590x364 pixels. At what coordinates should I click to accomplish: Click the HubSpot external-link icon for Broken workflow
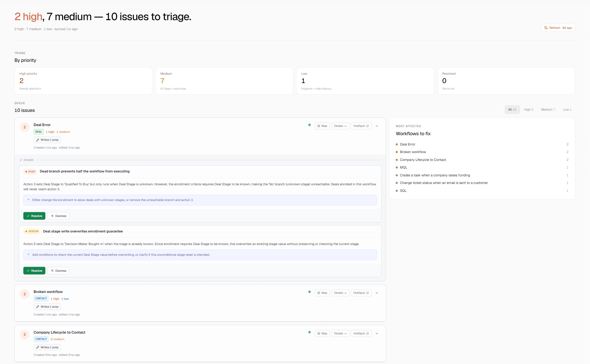point(367,293)
